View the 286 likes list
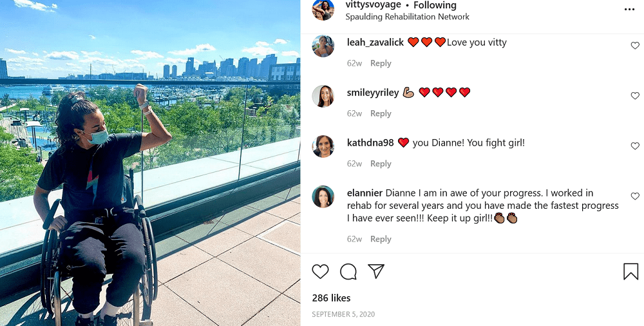 [331, 298]
